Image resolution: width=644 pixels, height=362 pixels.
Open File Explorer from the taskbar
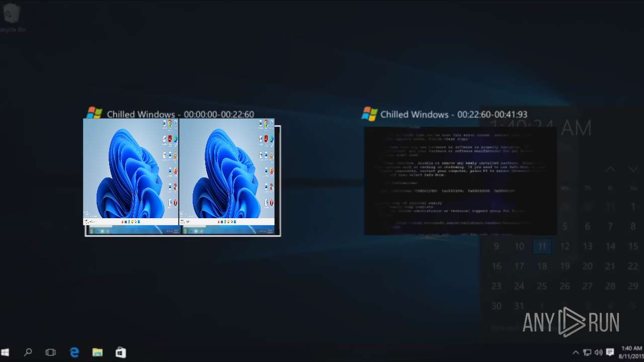pyautogui.click(x=98, y=352)
